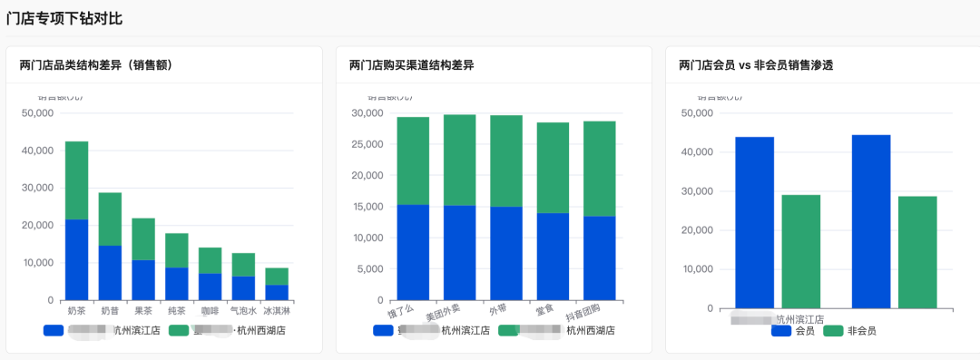
Task: Select the green segment of the 奶昔 bar
Action: [110, 219]
